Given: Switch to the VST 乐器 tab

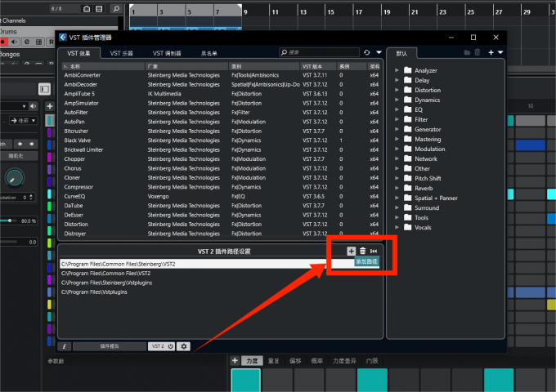Looking at the screenshot, I should tap(121, 53).
